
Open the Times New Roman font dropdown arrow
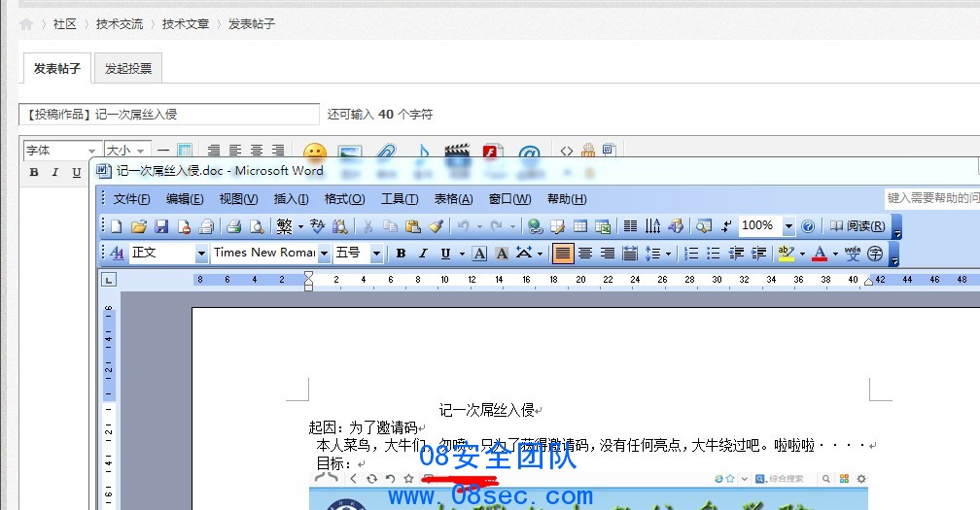click(324, 253)
